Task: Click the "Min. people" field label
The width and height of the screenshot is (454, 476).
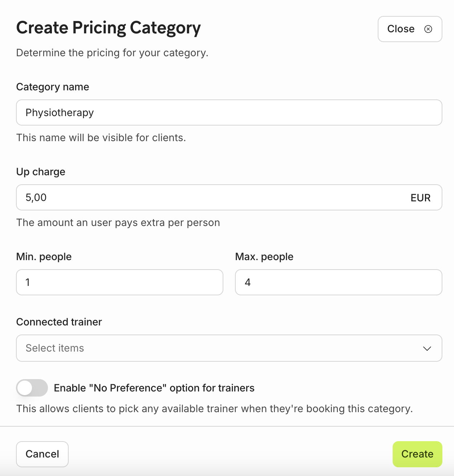Action: click(44, 257)
